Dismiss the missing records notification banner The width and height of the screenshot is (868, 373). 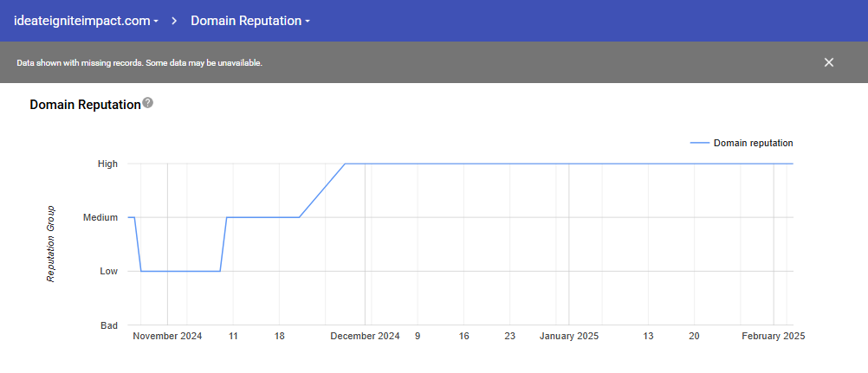tap(829, 62)
